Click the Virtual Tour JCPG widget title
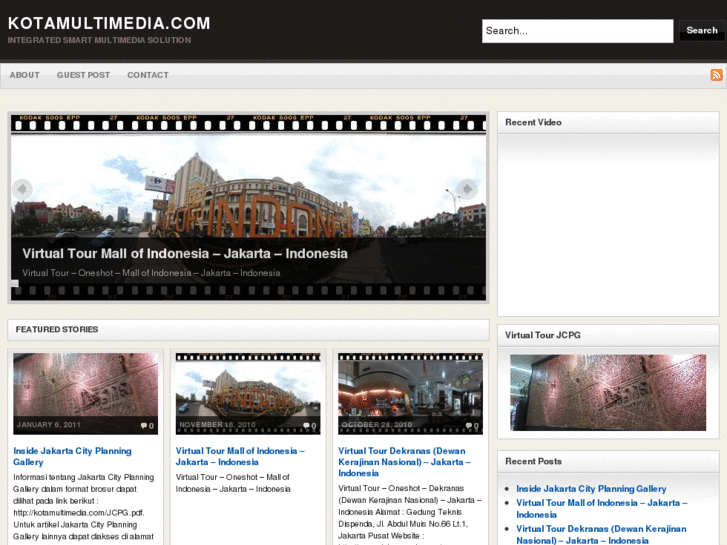This screenshot has height=545, width=727. (x=542, y=335)
